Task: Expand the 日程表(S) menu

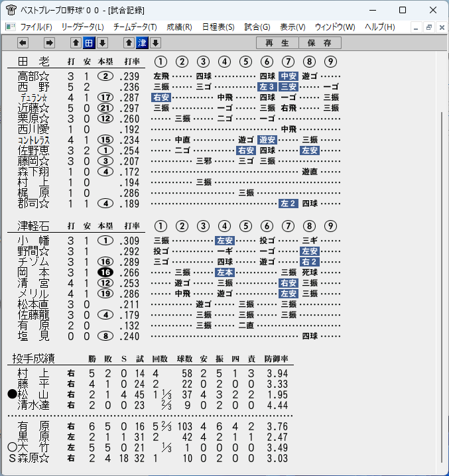Action: pos(218,27)
